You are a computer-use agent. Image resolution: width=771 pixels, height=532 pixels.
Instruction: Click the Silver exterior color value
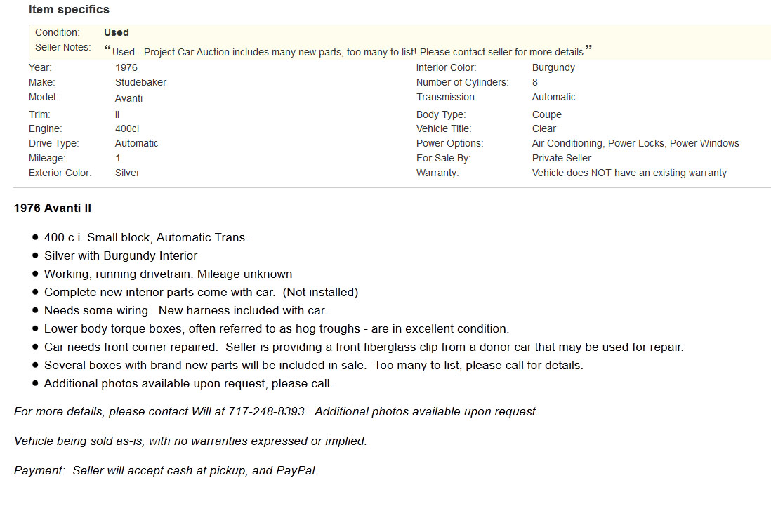[x=127, y=173]
